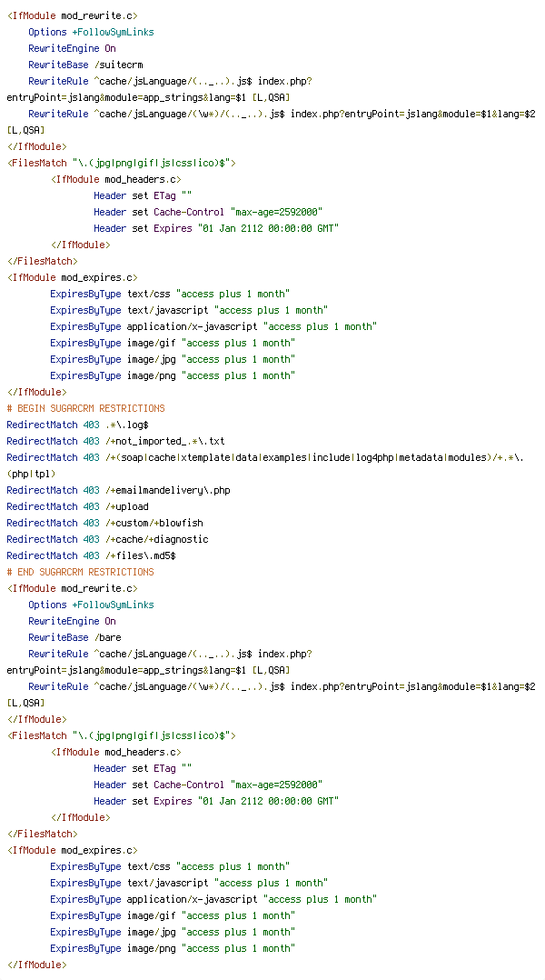Click the RedirectMatch line listing 'soap|cache|xtemplate'
The image size is (545, 980).
click(x=265, y=457)
